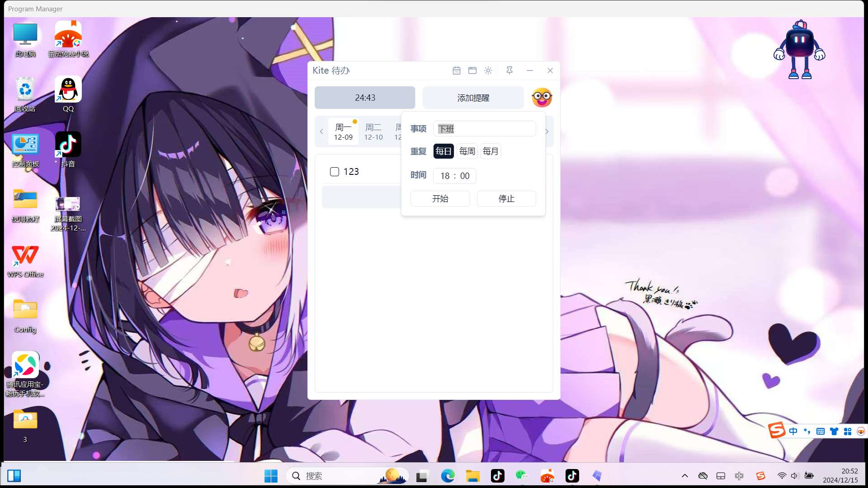Show hidden tray icons chevron
Viewport: 868px width, 488px height.
point(685,476)
